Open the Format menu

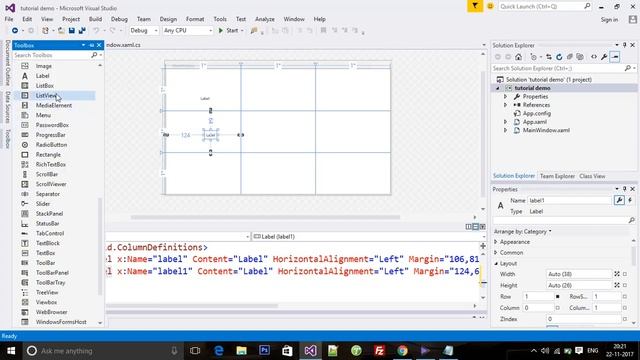tap(195, 19)
